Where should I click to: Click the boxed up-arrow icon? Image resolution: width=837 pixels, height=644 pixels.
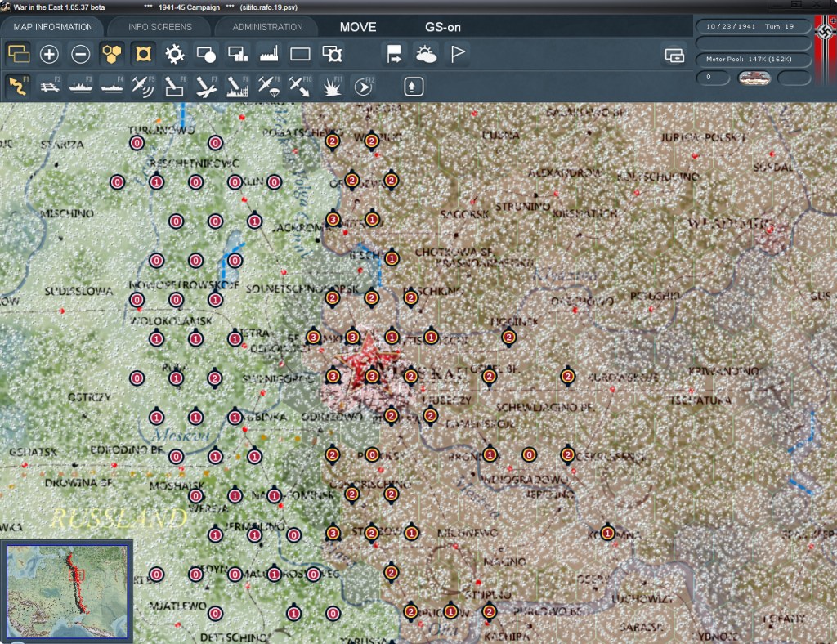pyautogui.click(x=413, y=87)
